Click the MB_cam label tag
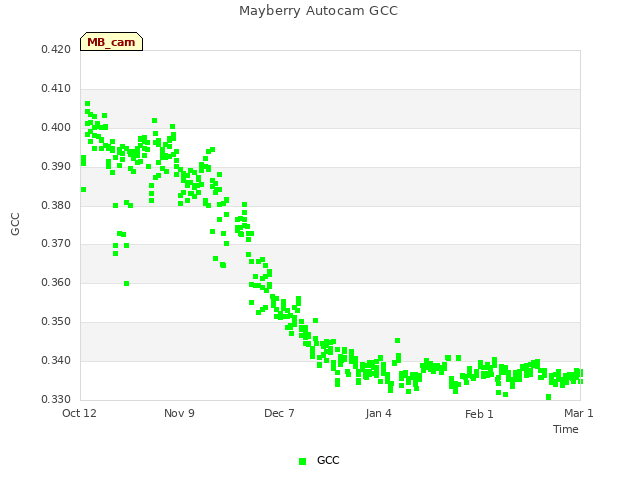Viewport: 640px width, 480px height. click(111, 42)
